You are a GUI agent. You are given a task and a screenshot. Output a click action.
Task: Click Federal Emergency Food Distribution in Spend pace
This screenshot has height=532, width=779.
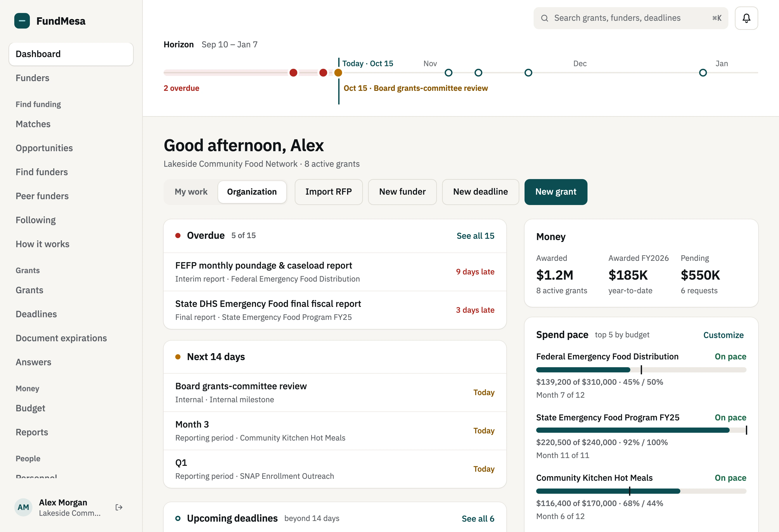pos(607,356)
